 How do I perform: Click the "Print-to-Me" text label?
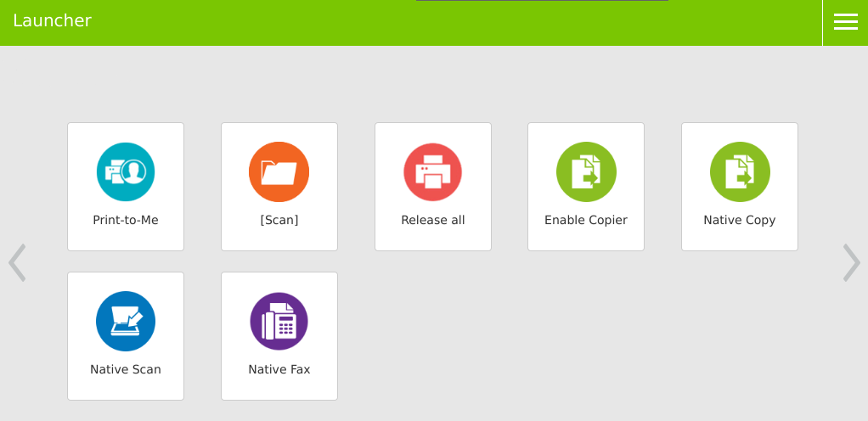(126, 220)
